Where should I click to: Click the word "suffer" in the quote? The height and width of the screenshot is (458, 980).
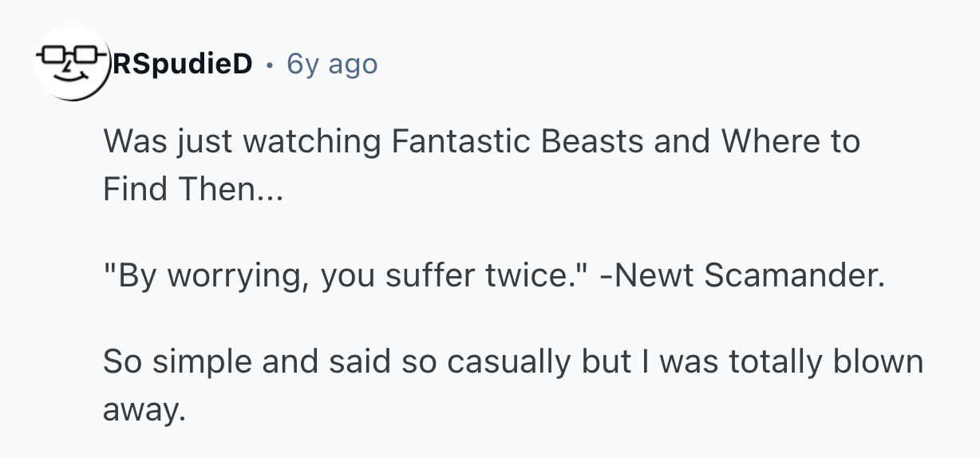pos(434,275)
